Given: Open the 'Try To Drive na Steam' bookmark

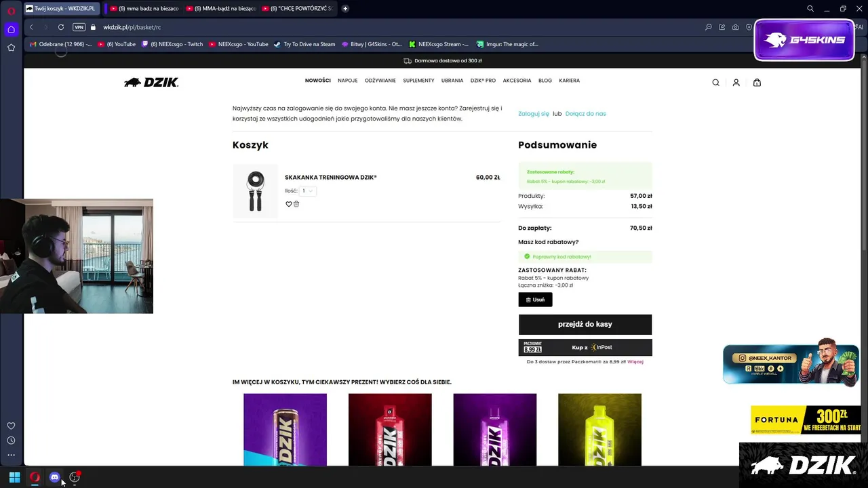Looking at the screenshot, I should click(304, 44).
